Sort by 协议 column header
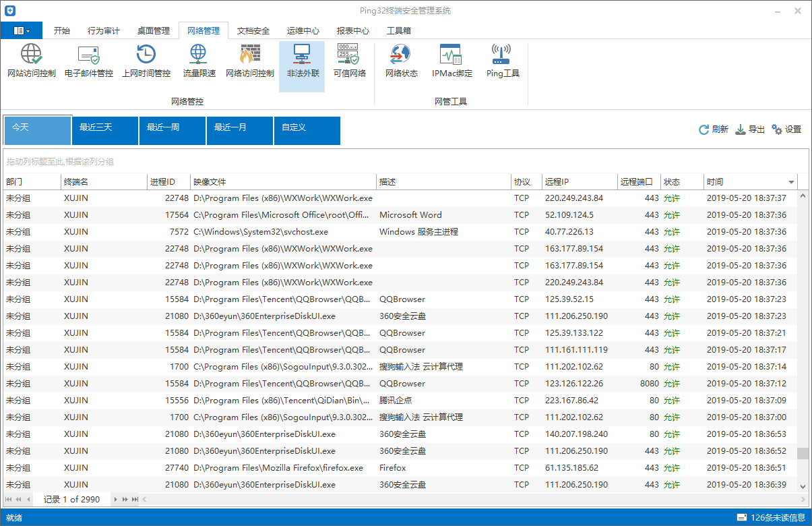This screenshot has height=526, width=812. point(526,182)
